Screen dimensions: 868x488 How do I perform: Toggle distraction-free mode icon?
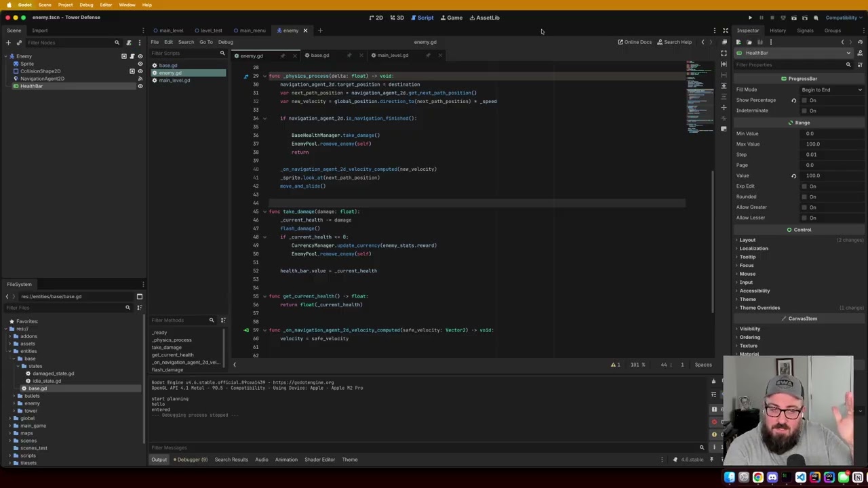(725, 30)
